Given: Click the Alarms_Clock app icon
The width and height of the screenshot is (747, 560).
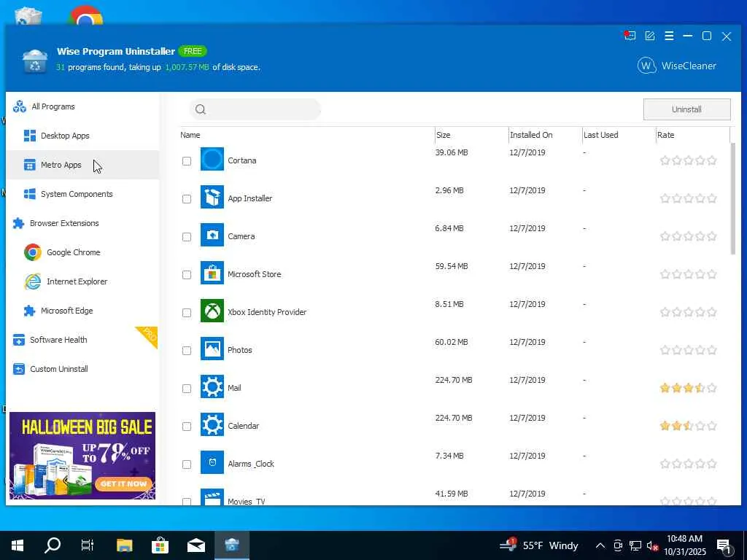Looking at the screenshot, I should click(212, 463).
